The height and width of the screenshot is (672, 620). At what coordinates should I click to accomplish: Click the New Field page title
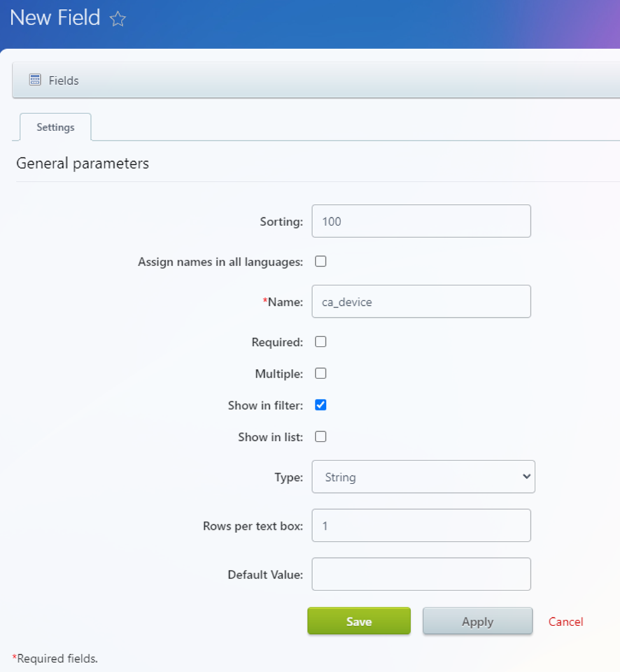(55, 18)
